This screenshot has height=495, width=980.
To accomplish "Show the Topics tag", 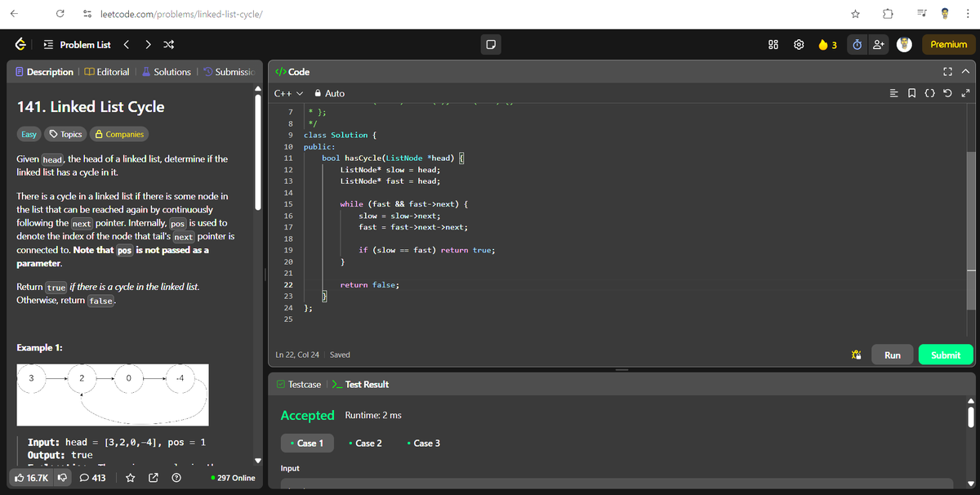I will click(x=65, y=134).
